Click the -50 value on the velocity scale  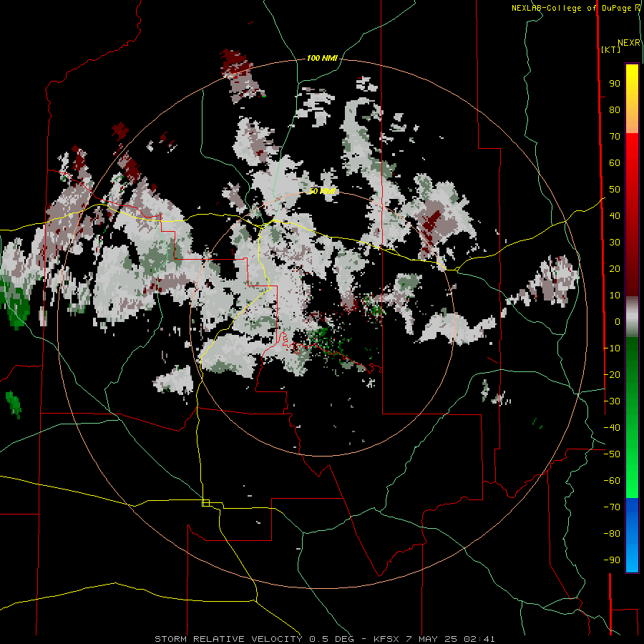click(612, 454)
